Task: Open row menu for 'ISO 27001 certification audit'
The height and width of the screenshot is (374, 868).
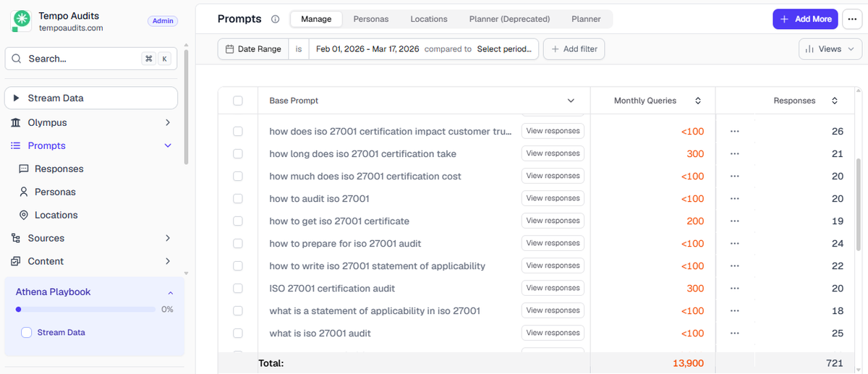Action: (735, 289)
